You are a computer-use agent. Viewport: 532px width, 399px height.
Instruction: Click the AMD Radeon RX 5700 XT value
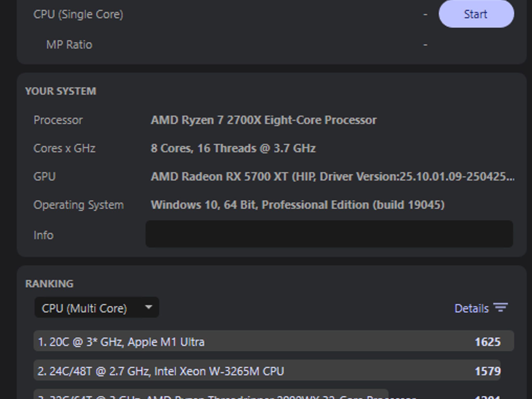pos(332,177)
